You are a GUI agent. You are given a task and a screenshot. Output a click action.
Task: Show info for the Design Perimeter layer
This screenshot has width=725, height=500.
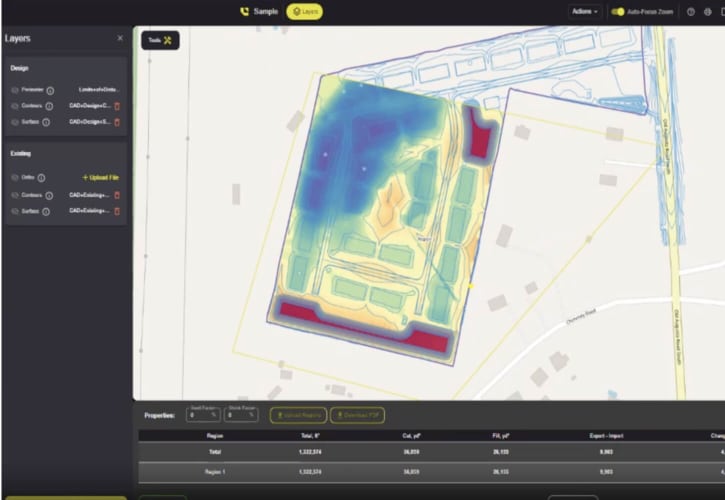tap(50, 90)
